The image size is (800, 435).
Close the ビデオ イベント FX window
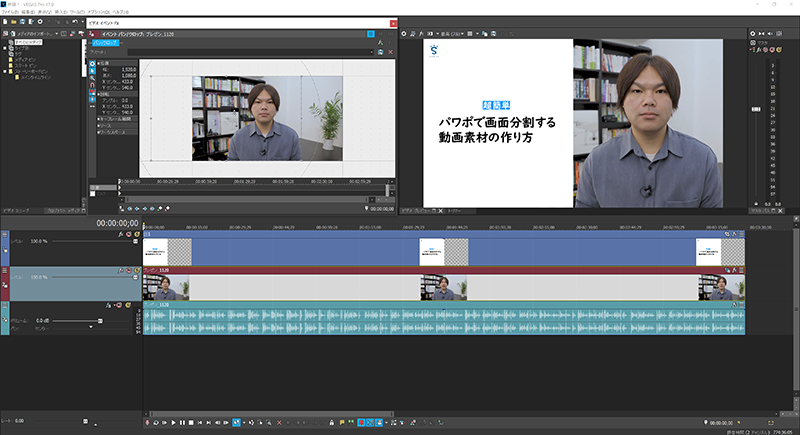point(393,23)
